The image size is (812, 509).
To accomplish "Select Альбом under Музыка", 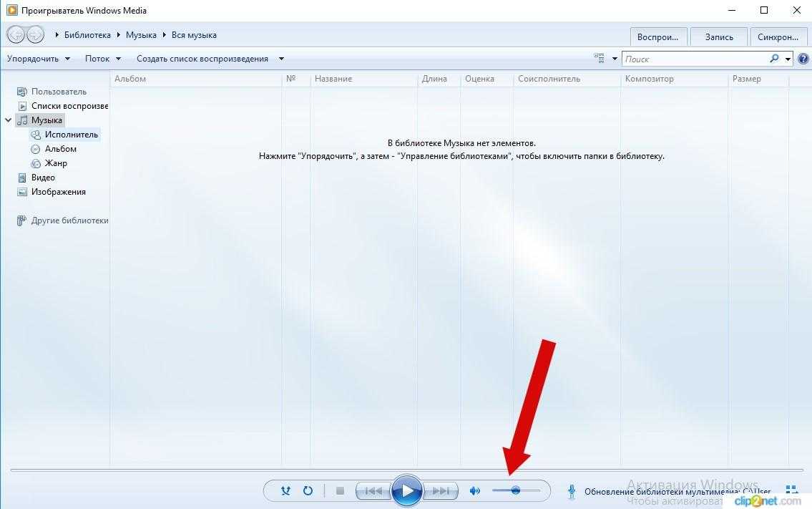I will tap(60, 149).
